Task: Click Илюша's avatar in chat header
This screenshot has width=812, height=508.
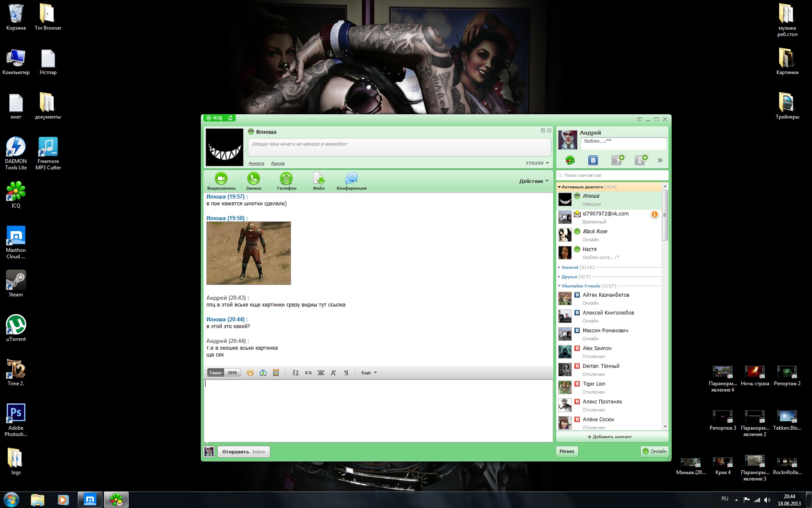Action: [225, 147]
